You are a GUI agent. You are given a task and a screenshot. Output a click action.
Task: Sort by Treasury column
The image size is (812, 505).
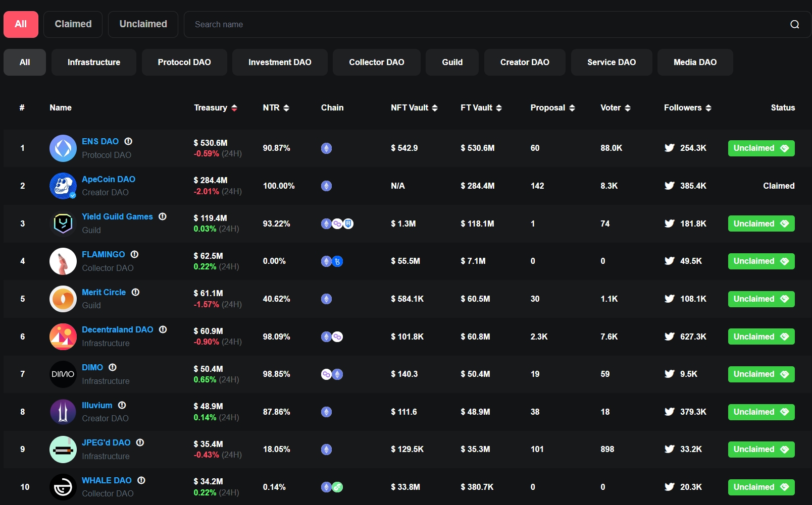click(216, 108)
